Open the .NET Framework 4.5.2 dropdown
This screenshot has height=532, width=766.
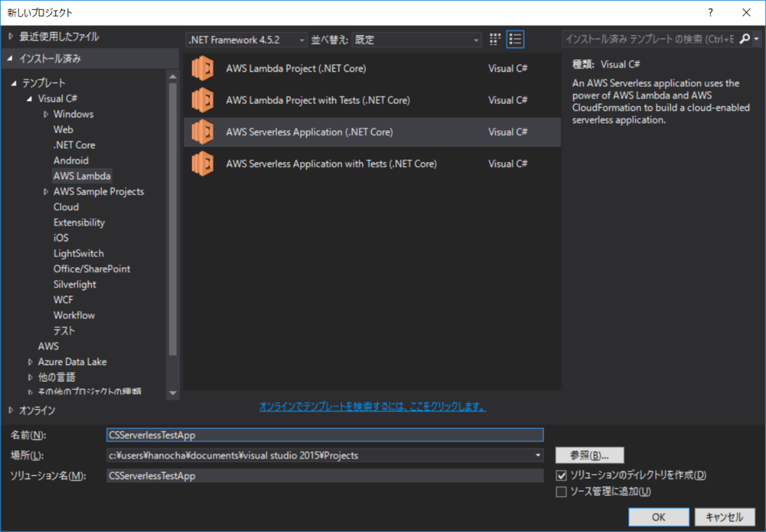247,40
